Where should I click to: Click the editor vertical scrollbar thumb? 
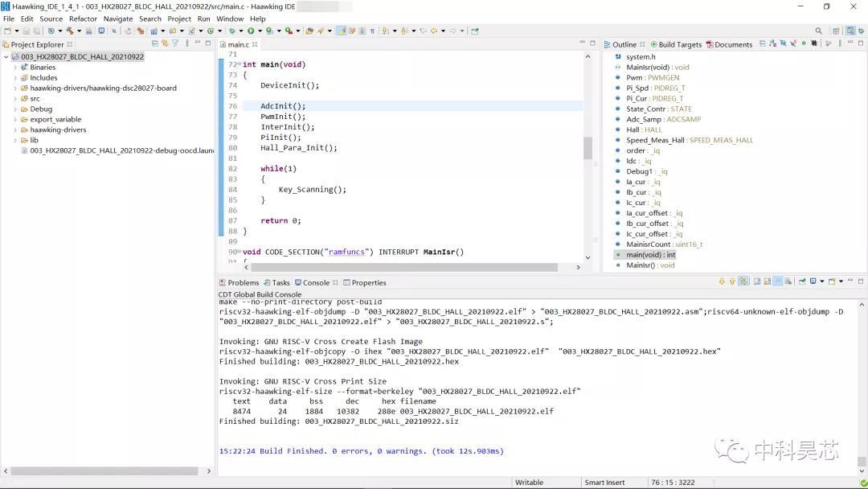[588, 148]
